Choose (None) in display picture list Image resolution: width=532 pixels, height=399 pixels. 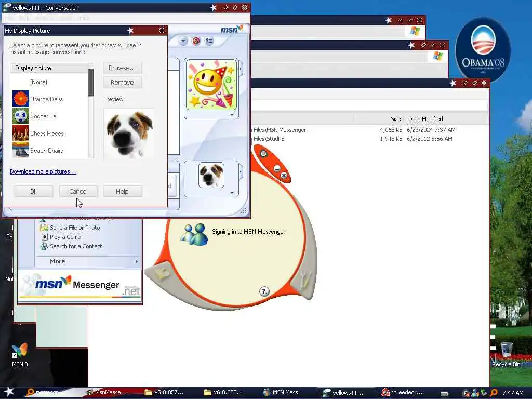38,82
